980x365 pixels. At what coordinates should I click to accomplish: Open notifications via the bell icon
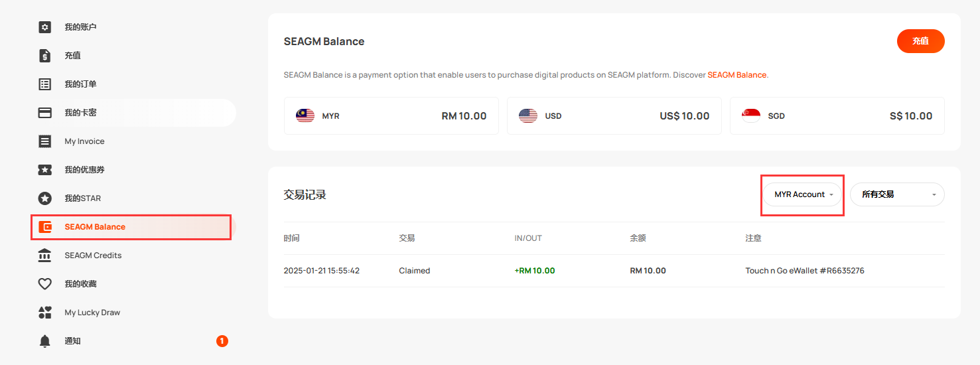tap(44, 341)
